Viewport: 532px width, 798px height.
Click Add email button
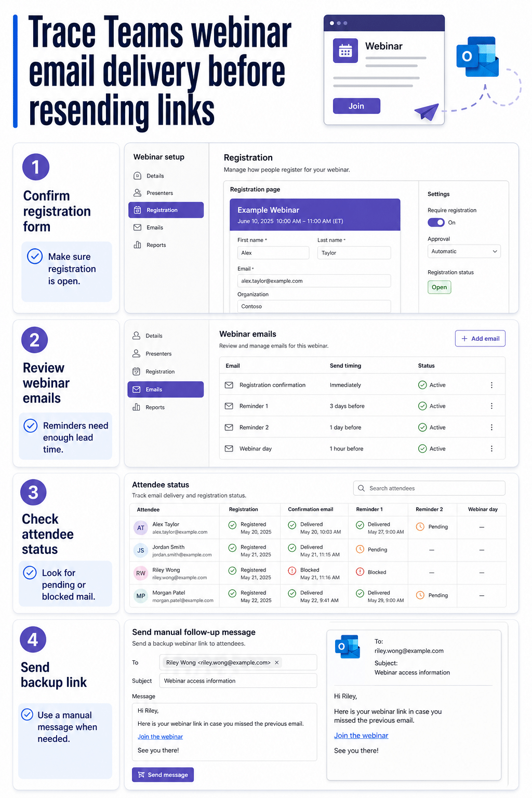pos(480,339)
